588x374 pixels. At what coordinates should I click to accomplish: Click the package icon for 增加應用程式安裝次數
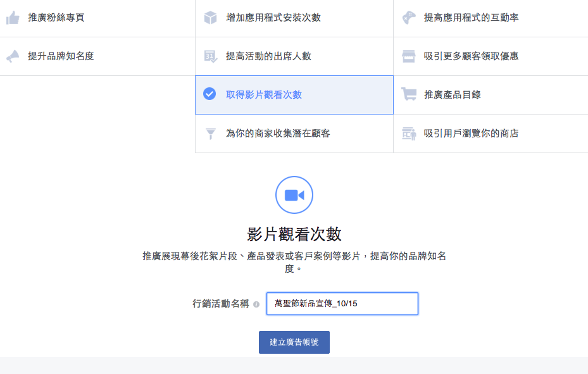tap(210, 17)
